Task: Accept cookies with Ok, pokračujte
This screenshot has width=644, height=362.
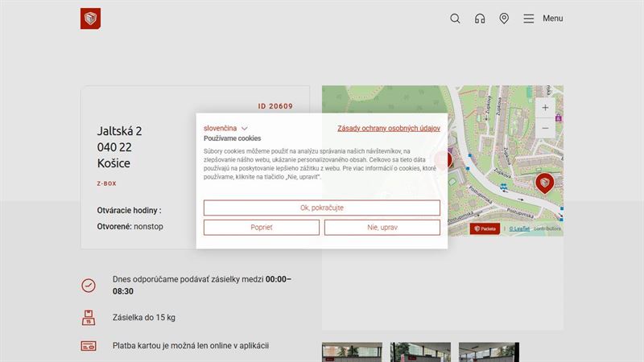Action: pos(321,208)
